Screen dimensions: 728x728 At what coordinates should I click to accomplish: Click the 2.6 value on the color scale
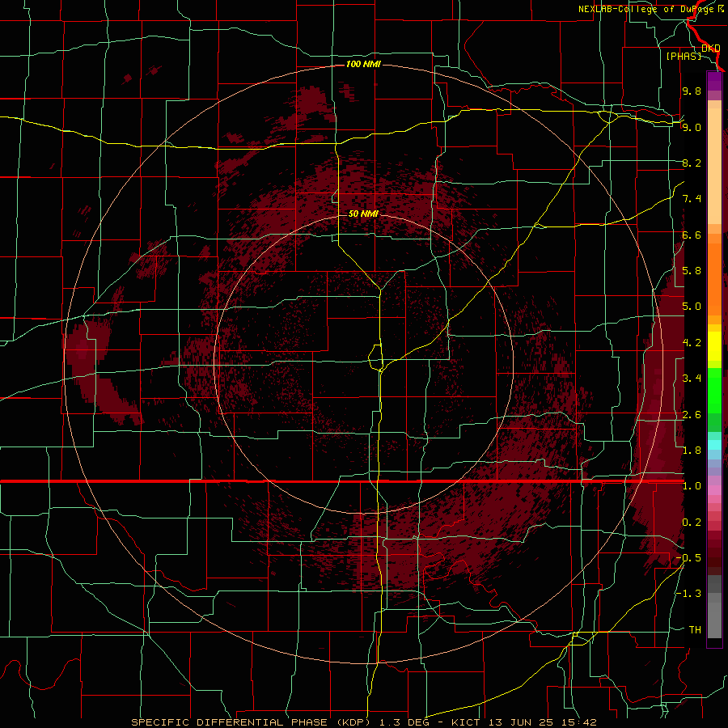(692, 415)
